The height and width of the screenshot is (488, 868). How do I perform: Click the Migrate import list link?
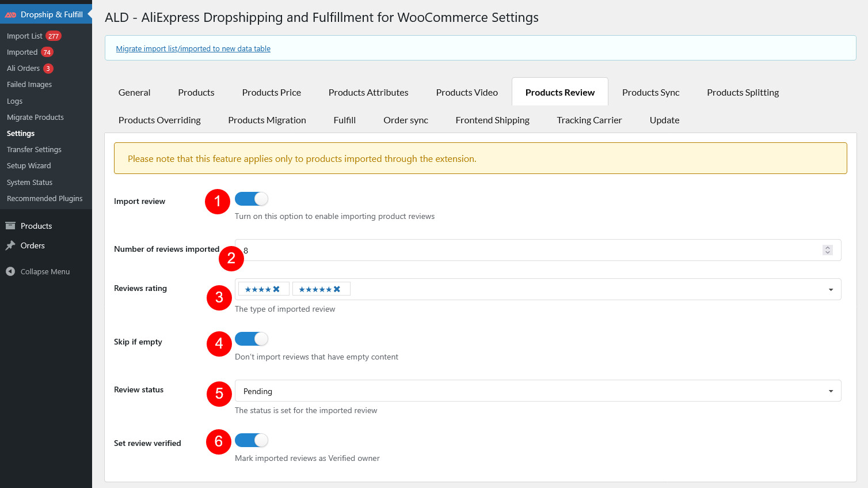pos(193,49)
